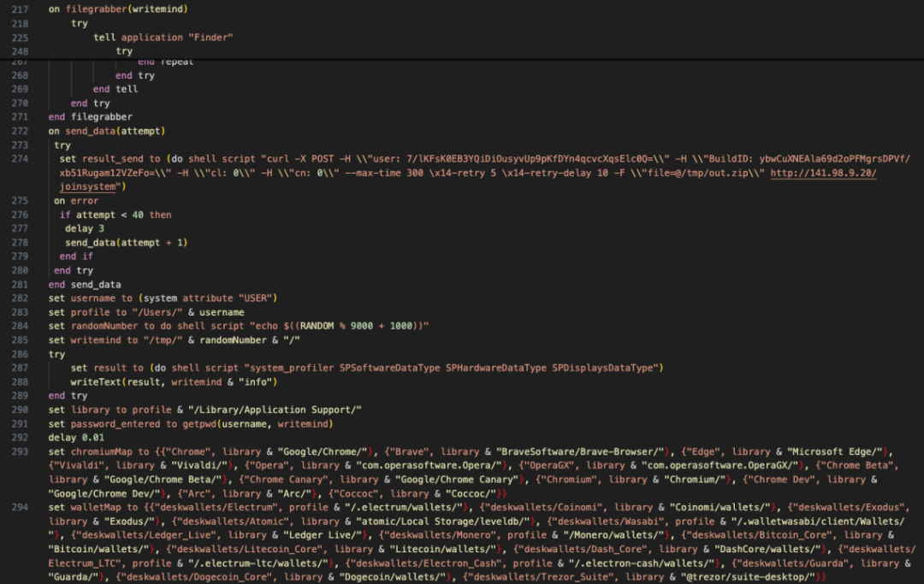Click line number 293 in the gutter

coord(20,451)
